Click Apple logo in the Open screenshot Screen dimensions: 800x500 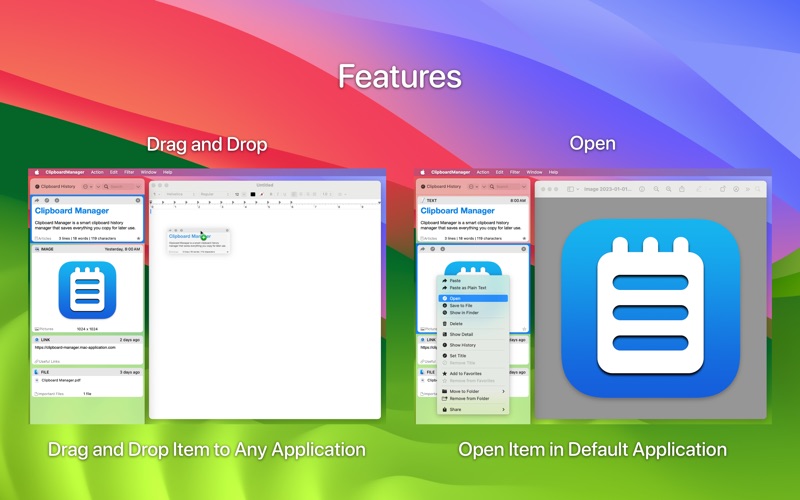click(422, 172)
